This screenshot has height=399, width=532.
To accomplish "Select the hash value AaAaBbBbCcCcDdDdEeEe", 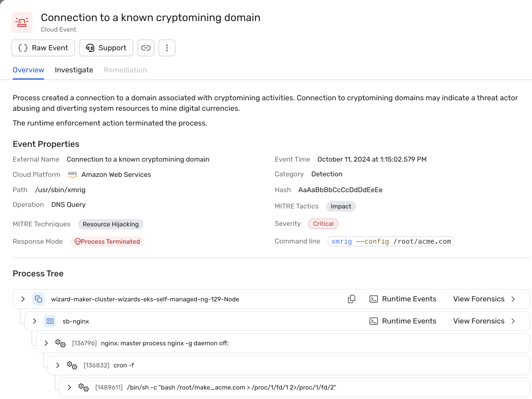I will click(x=340, y=190).
